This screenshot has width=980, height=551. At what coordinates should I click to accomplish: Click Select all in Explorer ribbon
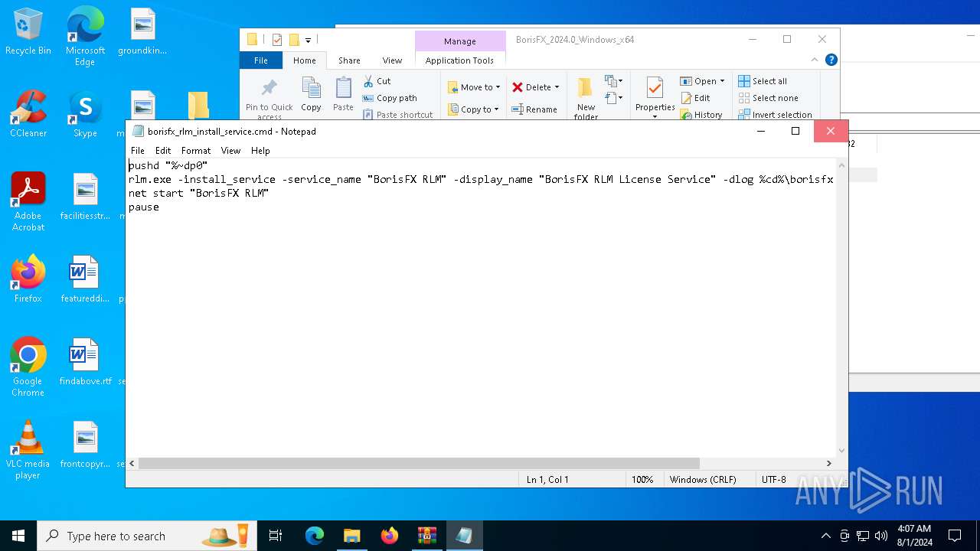763,81
